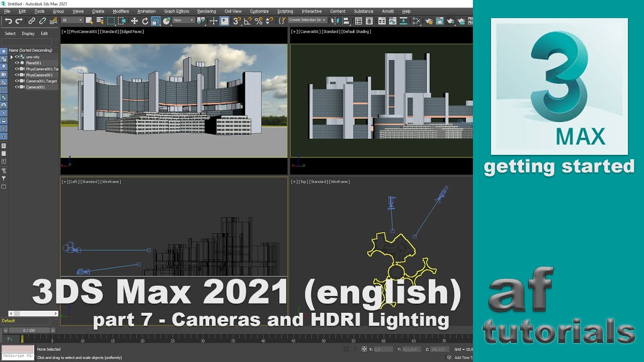Screen dimensions: 644x362
Task: Click the Select and Scale tool
Action: [156, 21]
